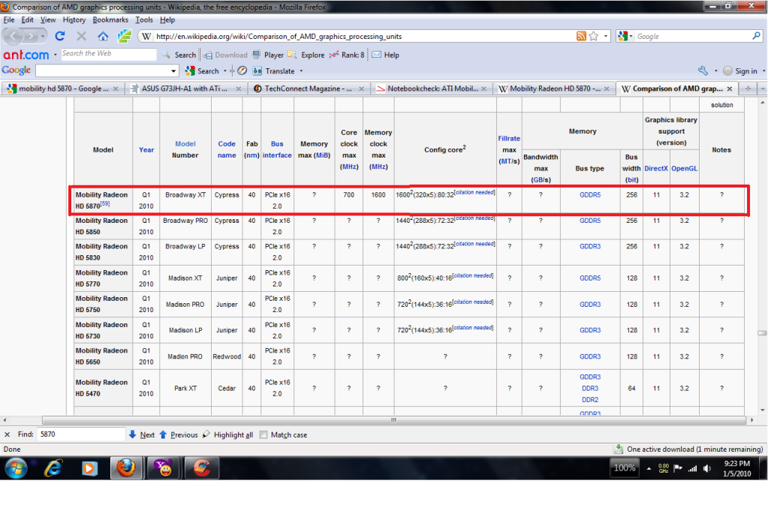
Task: Click Ant.com Search button
Action: [179, 55]
